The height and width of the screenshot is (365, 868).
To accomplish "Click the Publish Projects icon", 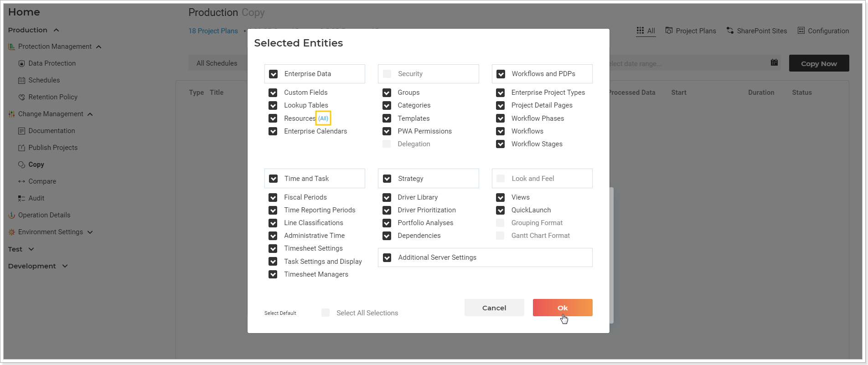I will pos(21,148).
